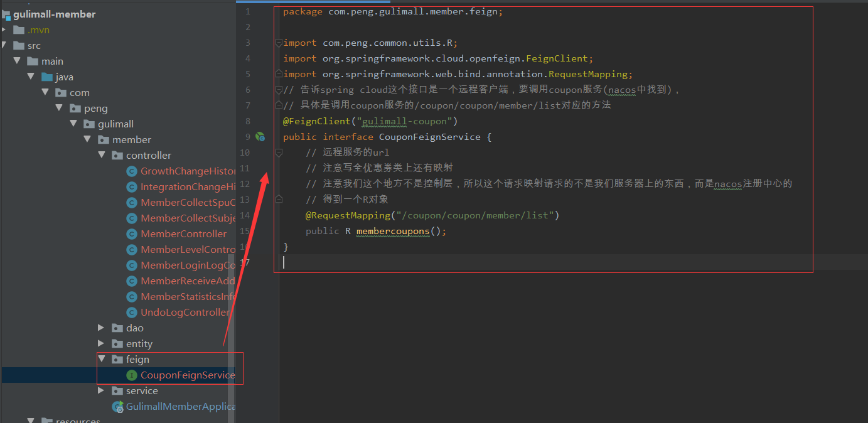
Task: Click the class icon beside MemberCollectSubje file
Action: (x=131, y=218)
